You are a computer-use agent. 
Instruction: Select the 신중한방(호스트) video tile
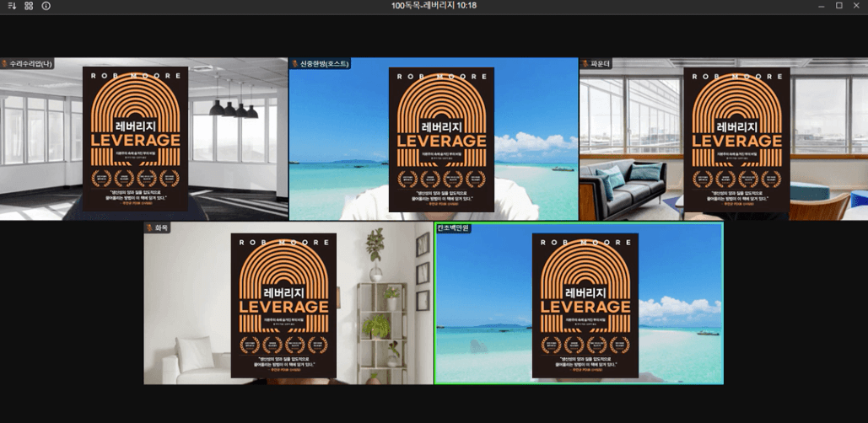pyautogui.click(x=434, y=139)
